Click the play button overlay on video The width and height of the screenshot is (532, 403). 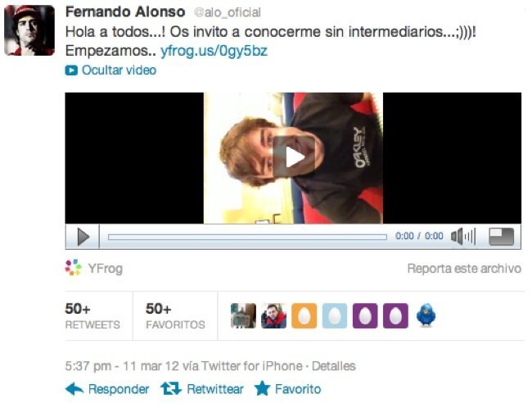(294, 156)
